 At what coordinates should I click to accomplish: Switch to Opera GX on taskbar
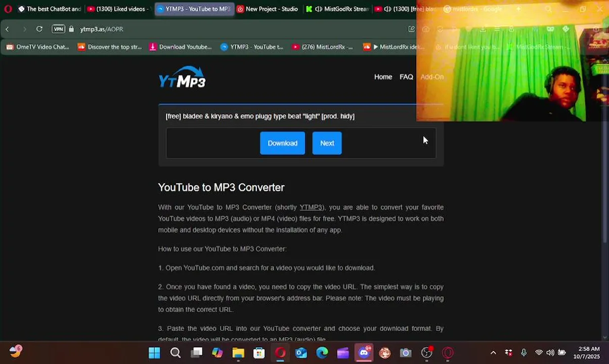point(280,353)
